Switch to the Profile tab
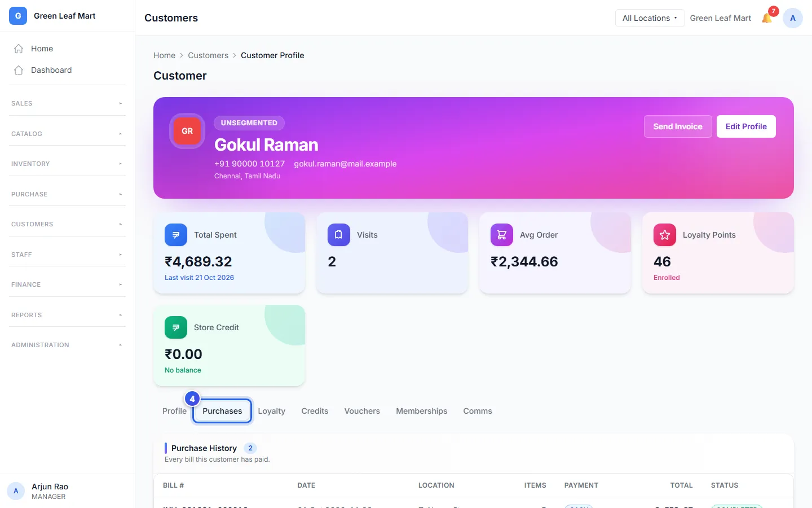 [x=174, y=411]
